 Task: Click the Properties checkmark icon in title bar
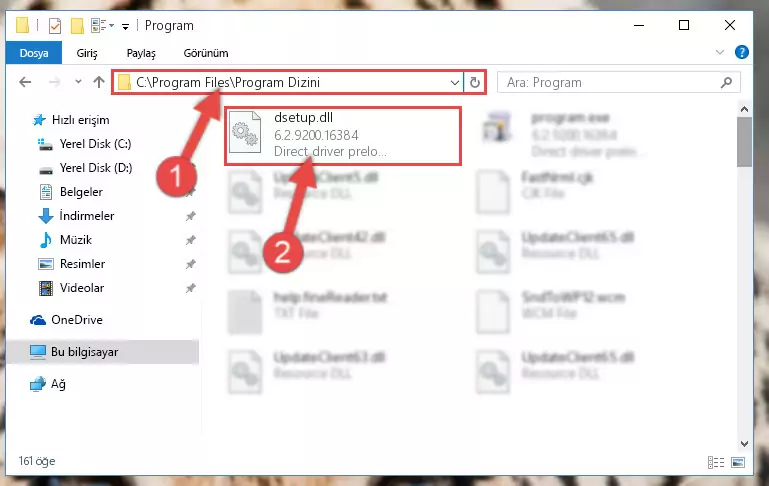click(55, 26)
